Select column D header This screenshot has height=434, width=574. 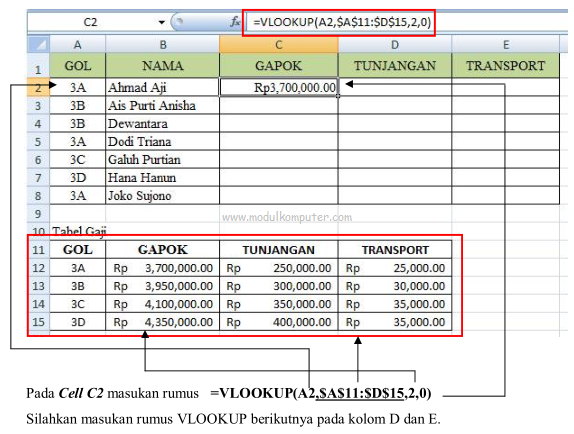click(x=395, y=44)
